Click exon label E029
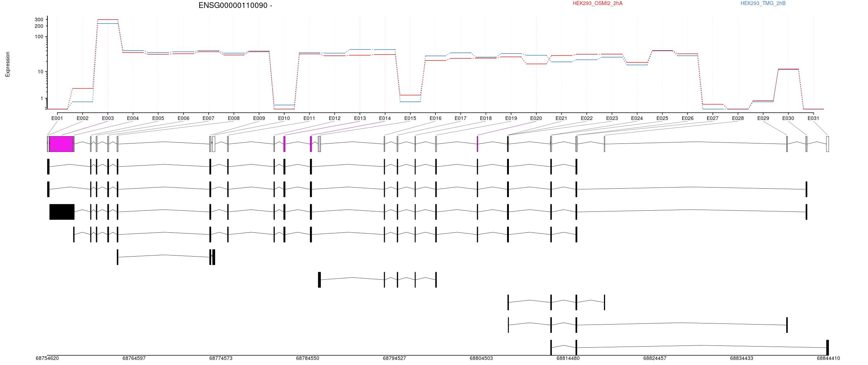The width and height of the screenshot is (868, 365). click(x=763, y=118)
